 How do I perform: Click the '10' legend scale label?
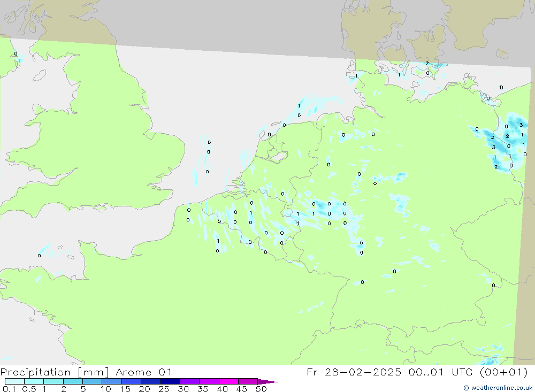pyautogui.click(x=106, y=389)
